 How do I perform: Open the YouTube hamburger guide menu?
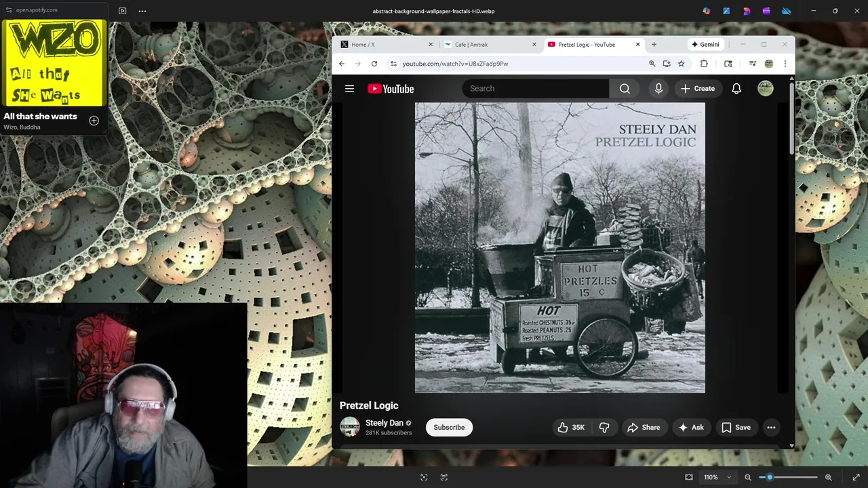pyautogui.click(x=349, y=89)
